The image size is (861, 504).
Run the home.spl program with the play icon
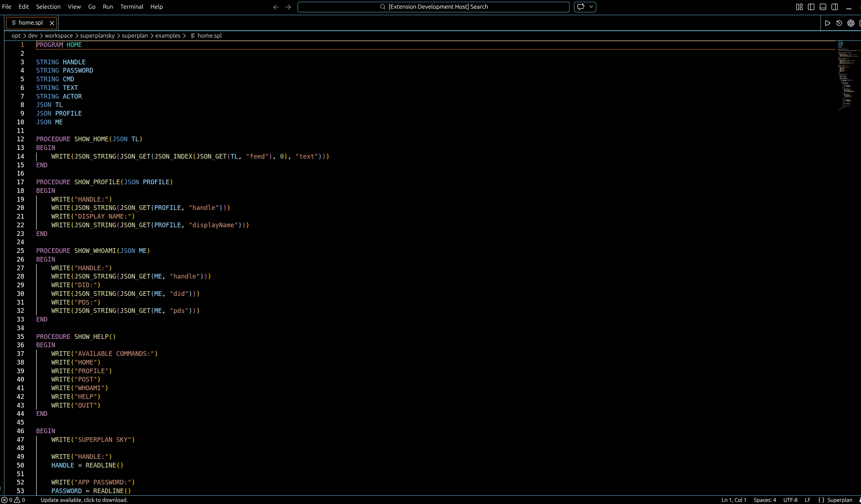(x=827, y=23)
